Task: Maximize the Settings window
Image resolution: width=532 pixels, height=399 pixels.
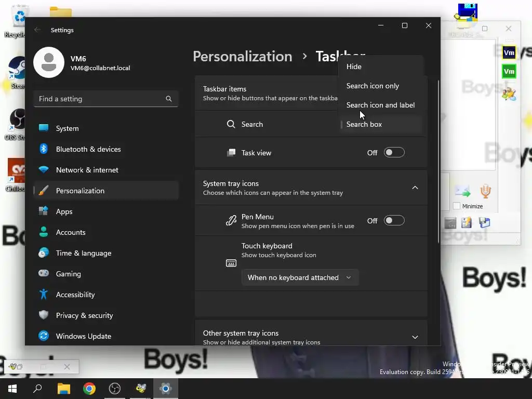Action: (404, 25)
